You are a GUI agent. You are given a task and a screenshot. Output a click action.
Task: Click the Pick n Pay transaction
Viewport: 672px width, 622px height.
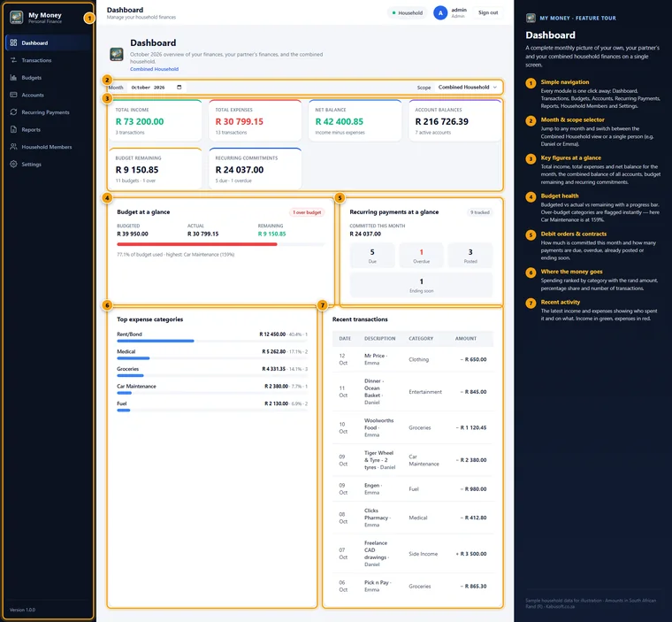coord(413,586)
